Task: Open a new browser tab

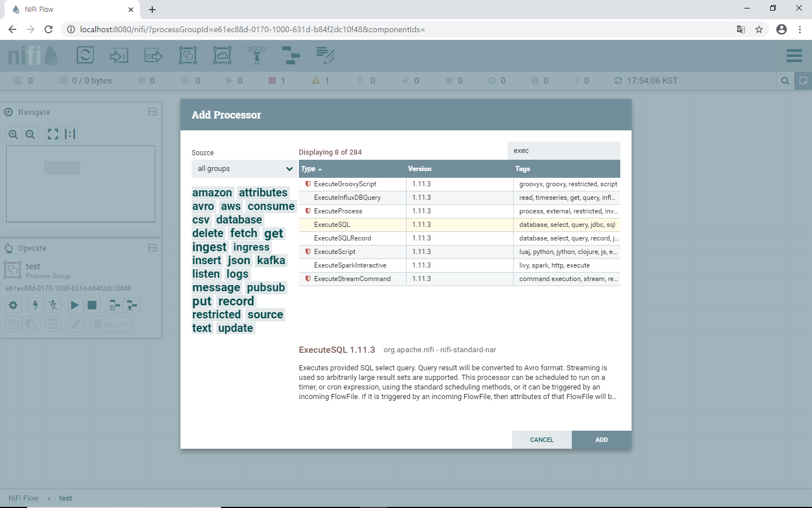Action: (152, 10)
